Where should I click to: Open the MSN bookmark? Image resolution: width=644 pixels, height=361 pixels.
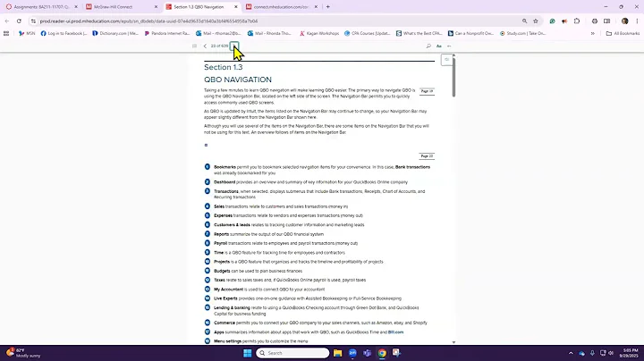click(x=27, y=33)
